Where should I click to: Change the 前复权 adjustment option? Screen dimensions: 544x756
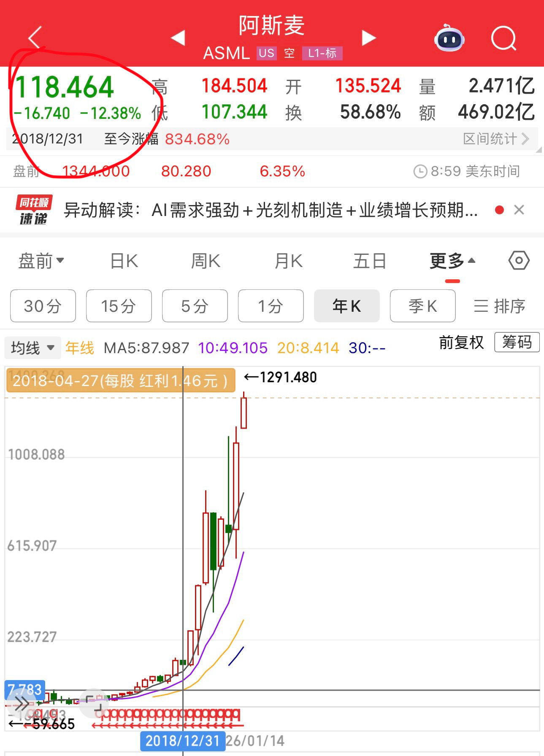461,342
